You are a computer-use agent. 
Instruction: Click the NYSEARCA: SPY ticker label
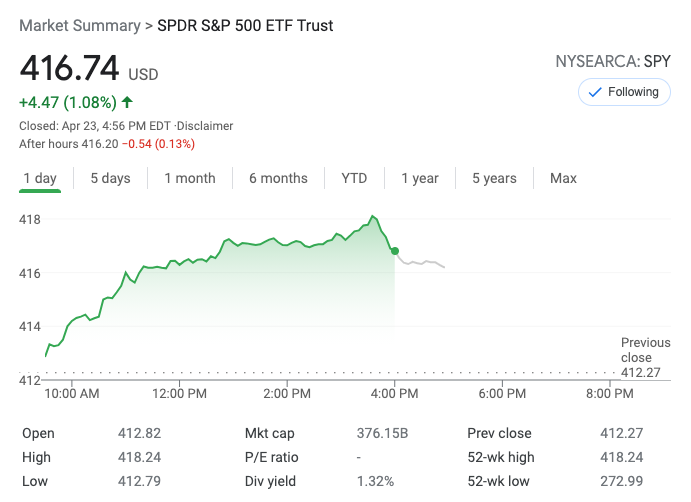click(613, 62)
